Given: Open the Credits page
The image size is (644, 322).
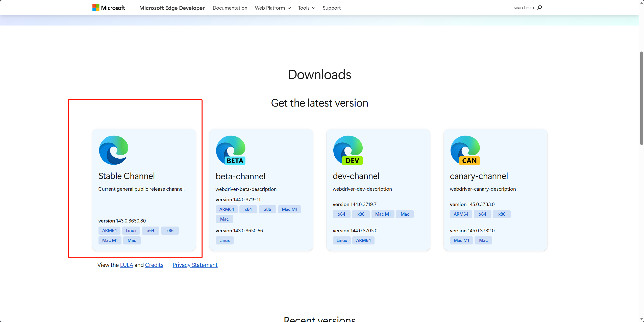Looking at the screenshot, I should point(154,265).
